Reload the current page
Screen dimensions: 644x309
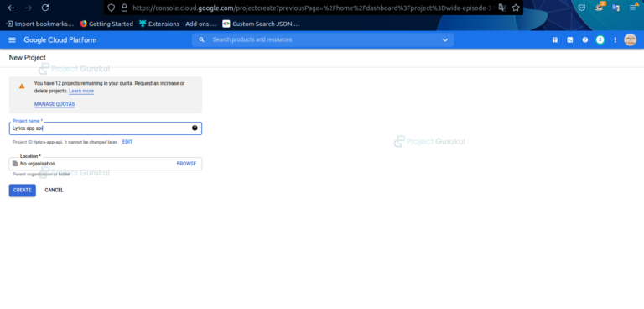point(45,8)
